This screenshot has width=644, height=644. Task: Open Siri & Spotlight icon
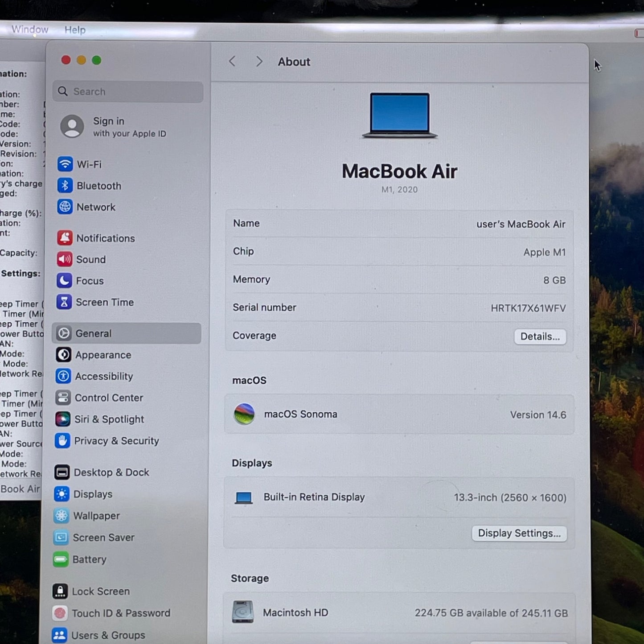pos(63,419)
